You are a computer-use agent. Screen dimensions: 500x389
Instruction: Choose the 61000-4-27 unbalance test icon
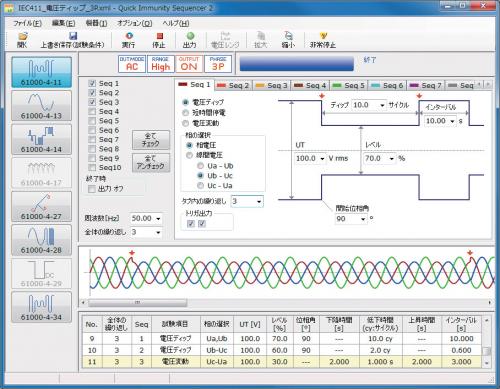(x=41, y=206)
